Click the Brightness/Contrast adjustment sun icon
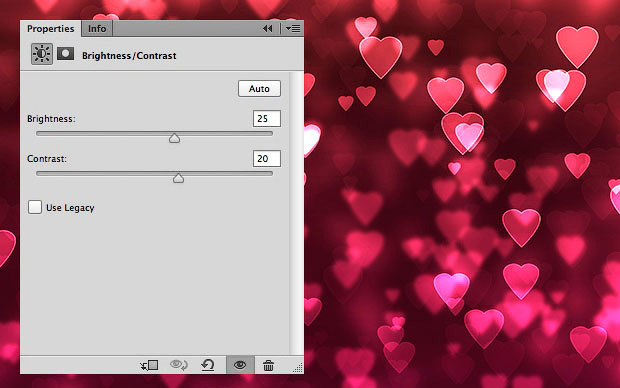Screen dimensions: 620x388 click(42, 54)
